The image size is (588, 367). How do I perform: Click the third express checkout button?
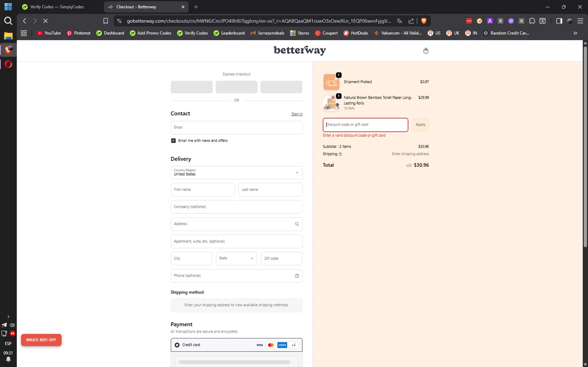tap(281, 87)
